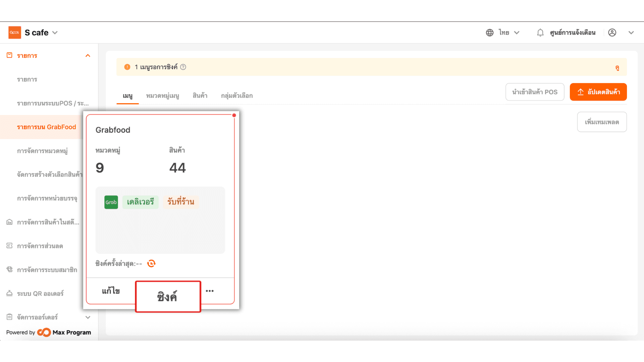Select the รายการ sub-item in sidebar
Viewport: 644px width, 362px height.
(x=27, y=79)
